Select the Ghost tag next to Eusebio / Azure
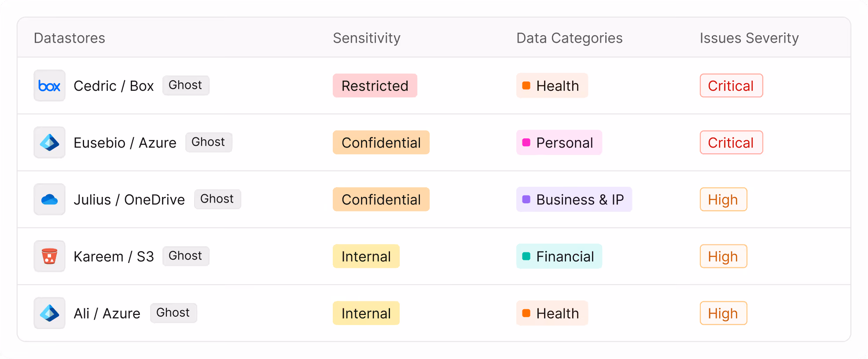This screenshot has width=868, height=359. [208, 142]
